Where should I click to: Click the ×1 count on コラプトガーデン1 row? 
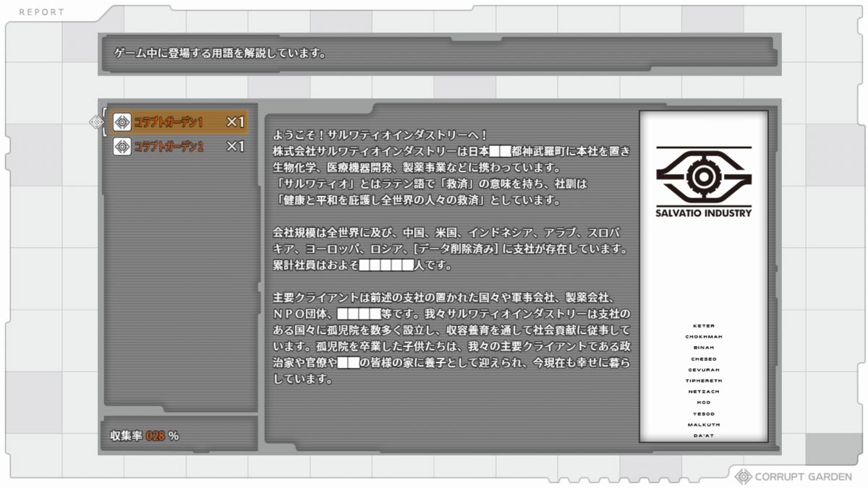pos(235,122)
